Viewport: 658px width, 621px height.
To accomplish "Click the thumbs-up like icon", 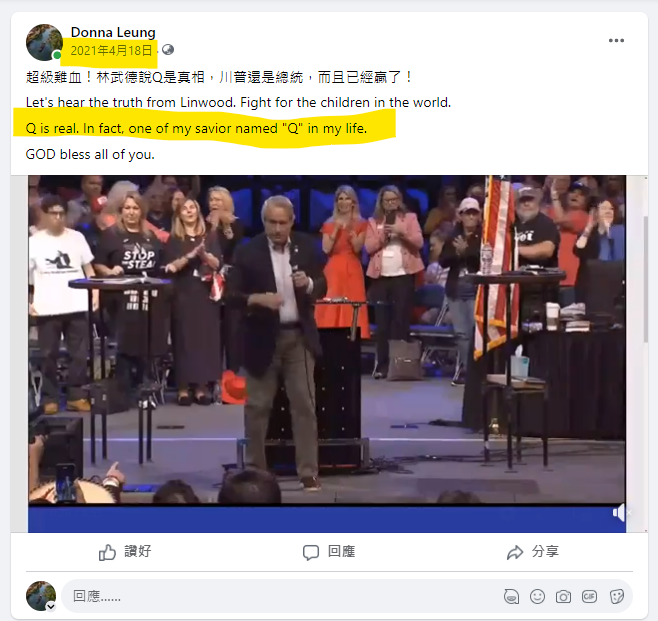I will pos(107,553).
